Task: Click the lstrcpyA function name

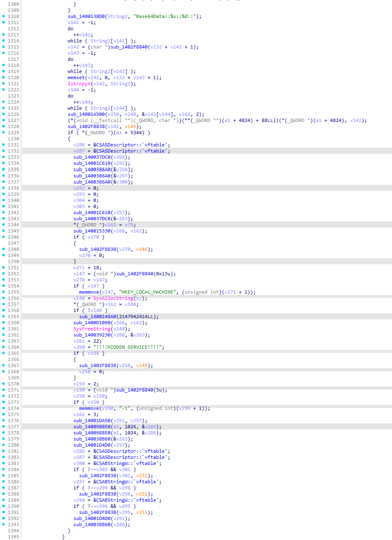Action: point(79,84)
